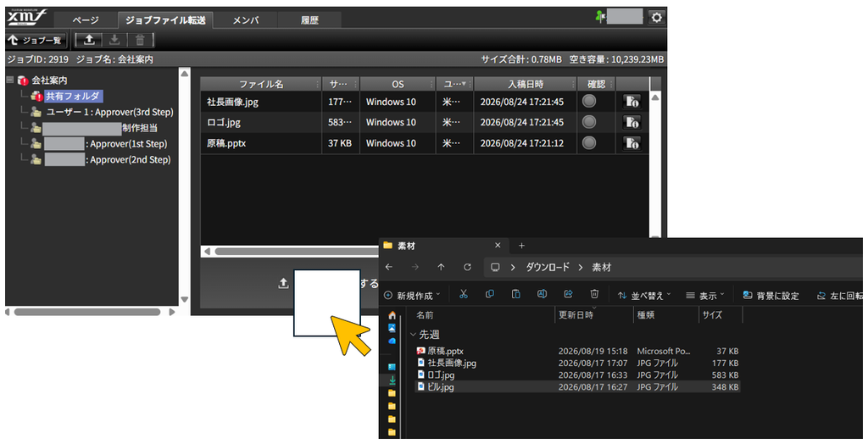This screenshot has height=444, width=868.
Task: Click the Cut scissors icon in Explorer
Action: pyautogui.click(x=464, y=295)
